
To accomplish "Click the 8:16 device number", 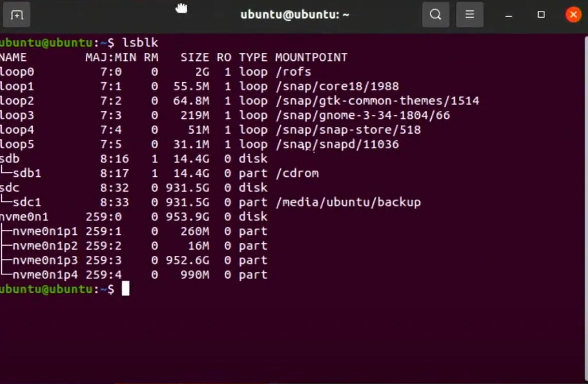I will coord(114,158).
